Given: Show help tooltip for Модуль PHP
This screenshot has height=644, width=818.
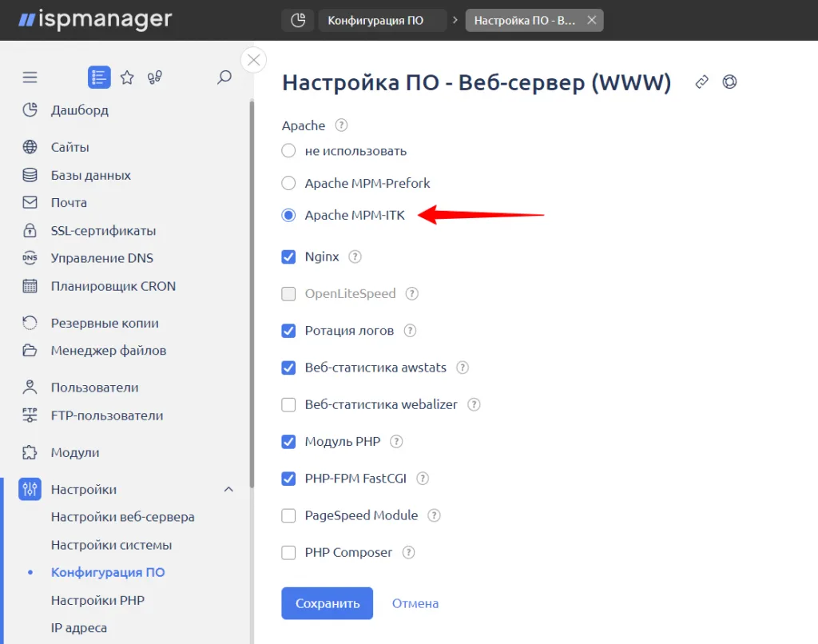Looking at the screenshot, I should point(396,442).
